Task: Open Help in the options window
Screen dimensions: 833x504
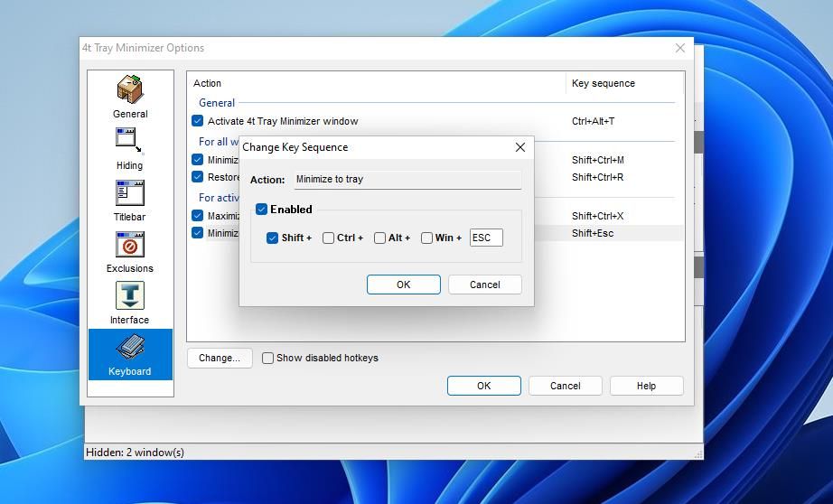Action: click(646, 386)
